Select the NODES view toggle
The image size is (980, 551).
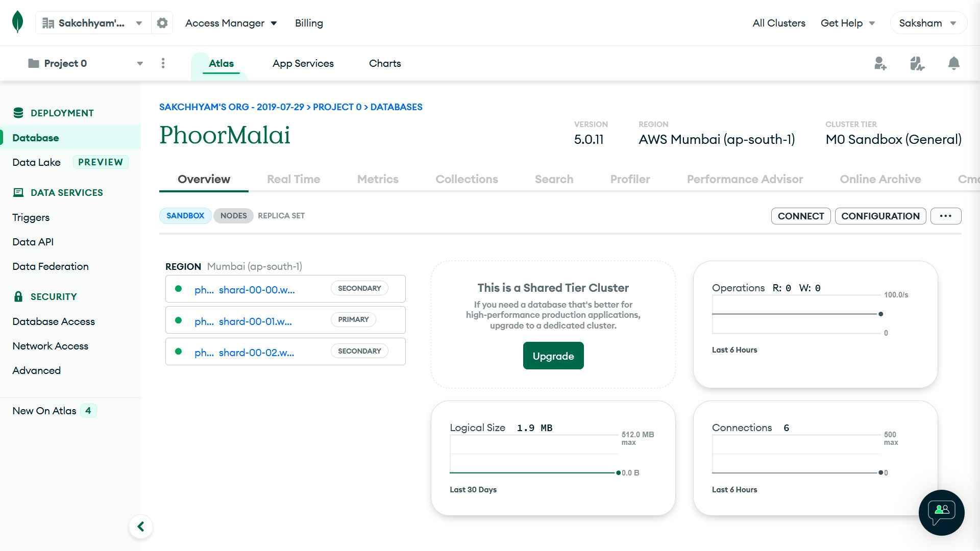click(x=233, y=216)
